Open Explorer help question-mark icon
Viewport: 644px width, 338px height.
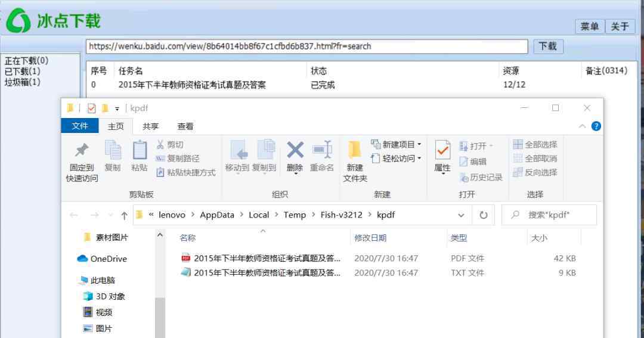click(x=596, y=126)
